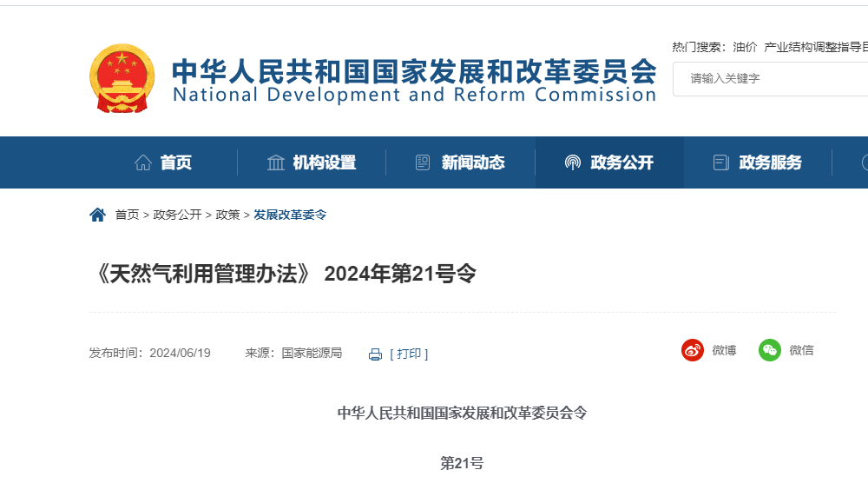Click the 第21号 text in body
Image resolution: width=868 pixels, height=490 pixels.
[462, 463]
